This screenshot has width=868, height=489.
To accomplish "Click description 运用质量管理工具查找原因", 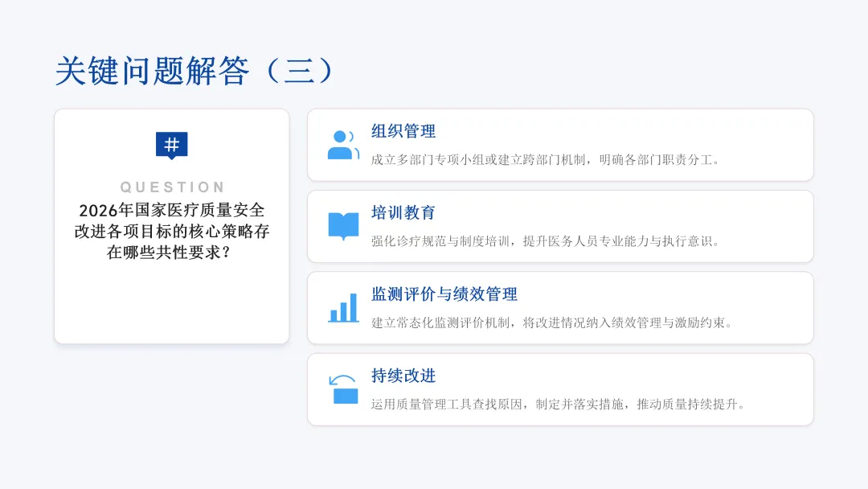I will [x=450, y=404].
